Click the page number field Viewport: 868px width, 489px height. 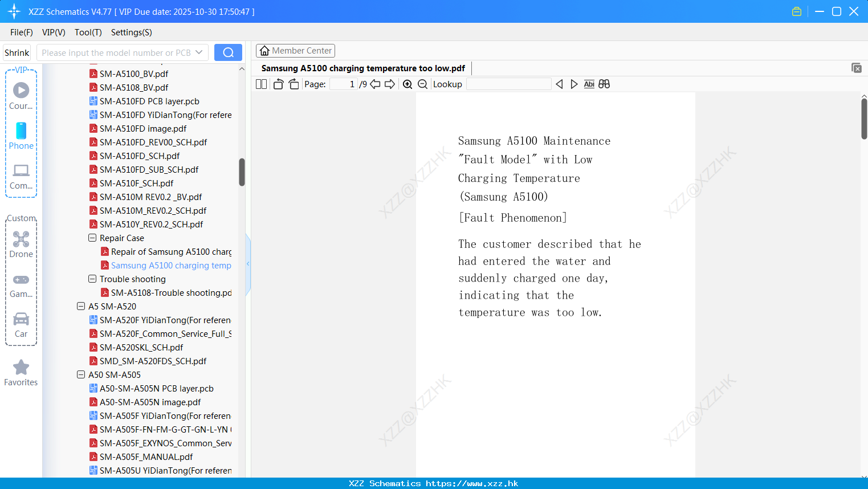tap(344, 84)
